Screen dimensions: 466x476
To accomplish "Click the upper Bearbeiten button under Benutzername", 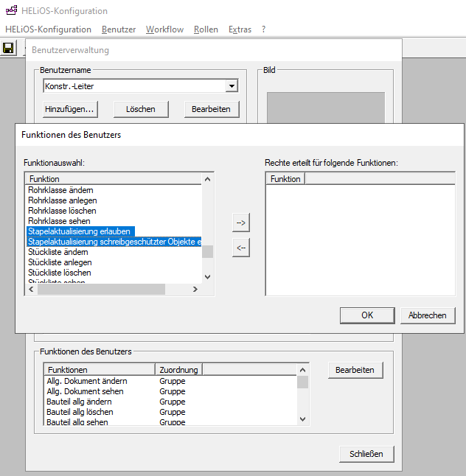I will 212,109.
